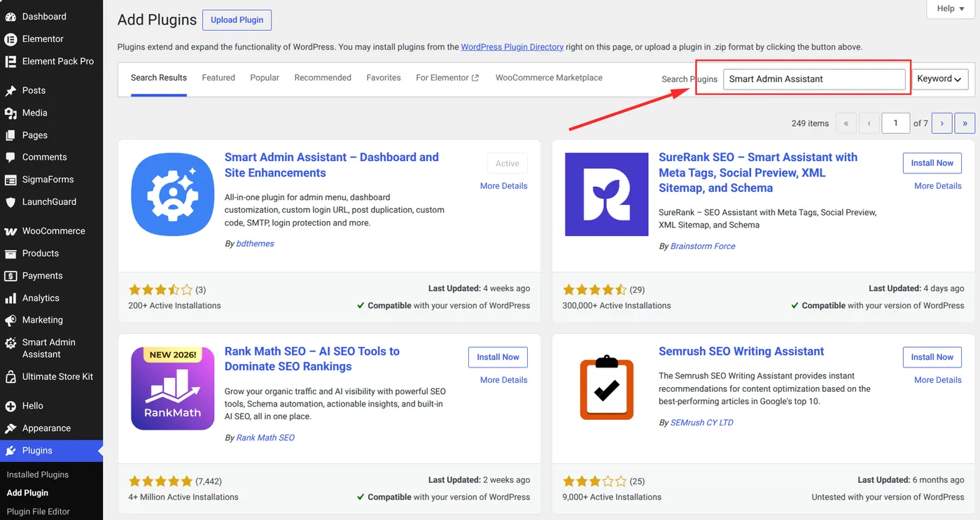Open More Details for SureRank SEO

click(938, 186)
